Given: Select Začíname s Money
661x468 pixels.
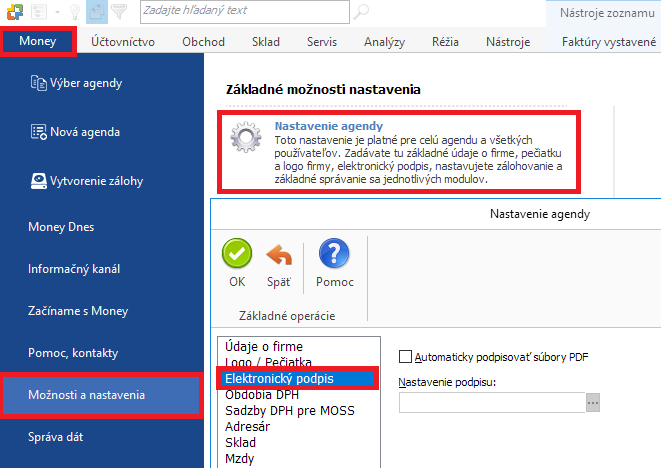Looking at the screenshot, I should pyautogui.click(x=78, y=311).
